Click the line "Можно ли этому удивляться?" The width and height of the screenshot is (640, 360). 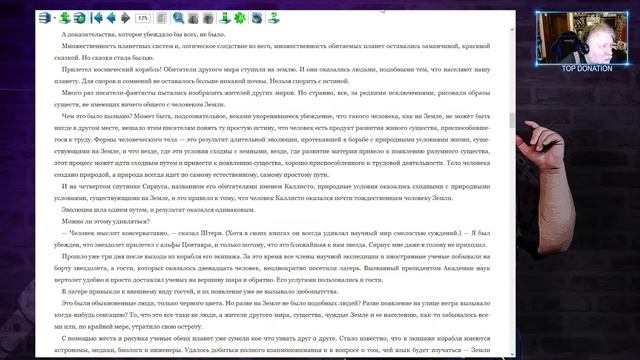coord(106,221)
